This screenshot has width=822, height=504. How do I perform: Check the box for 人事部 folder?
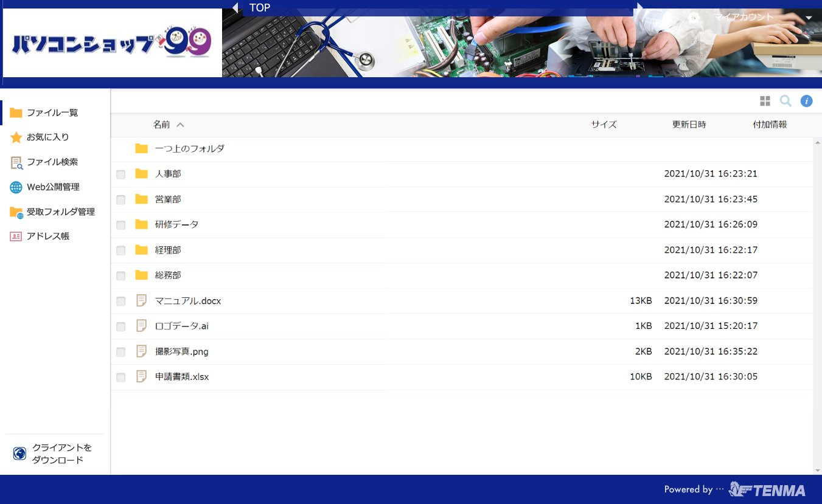click(121, 174)
